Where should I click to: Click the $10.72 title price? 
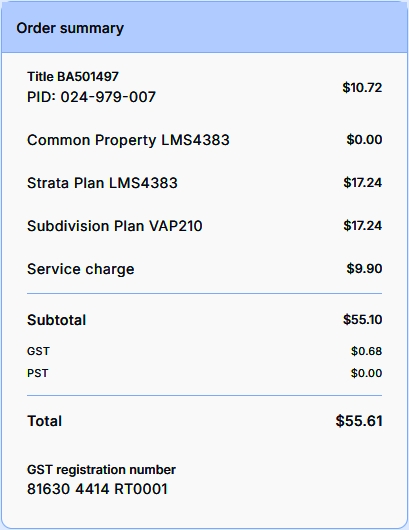tap(362, 88)
